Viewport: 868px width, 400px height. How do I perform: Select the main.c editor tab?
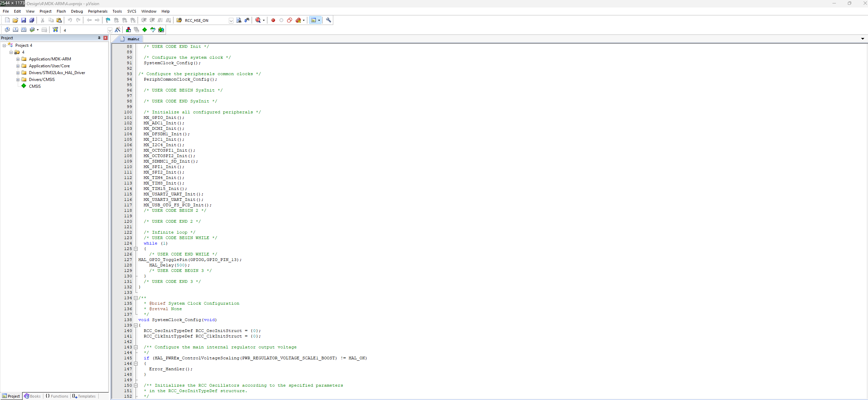coord(133,39)
